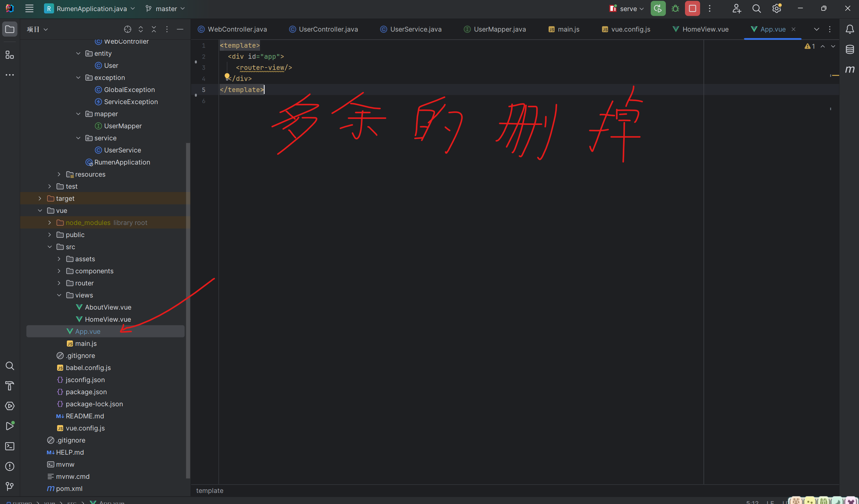
Task: Click the Debug bug icon
Action: (x=675, y=8)
